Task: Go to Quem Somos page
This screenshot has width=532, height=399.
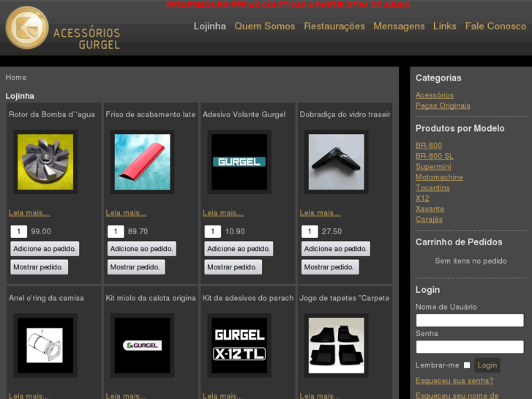Action: pyautogui.click(x=265, y=26)
